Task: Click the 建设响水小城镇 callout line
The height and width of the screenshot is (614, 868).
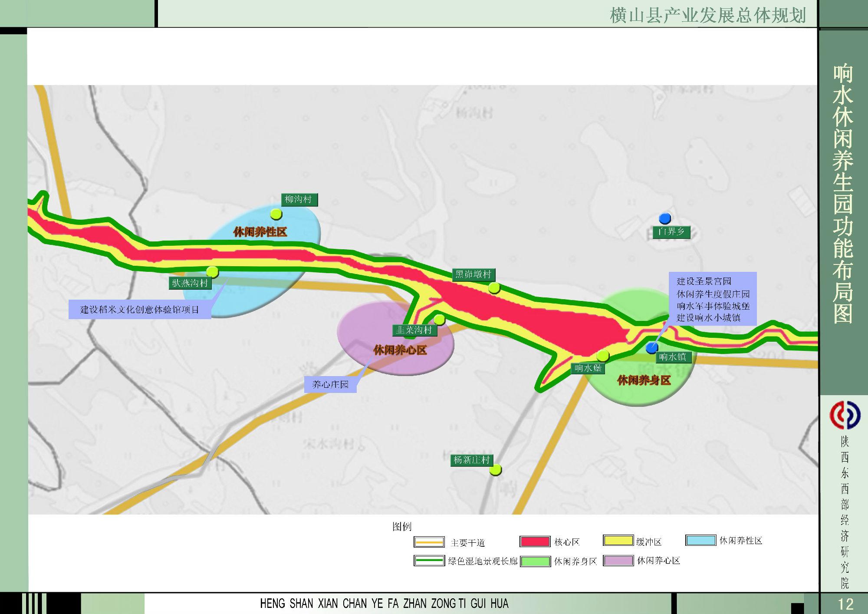Action: [708, 318]
